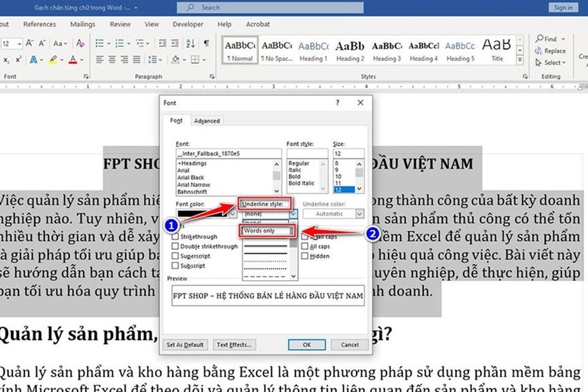Toggle the All caps checkbox
This screenshot has width=588, height=392.
click(x=304, y=246)
